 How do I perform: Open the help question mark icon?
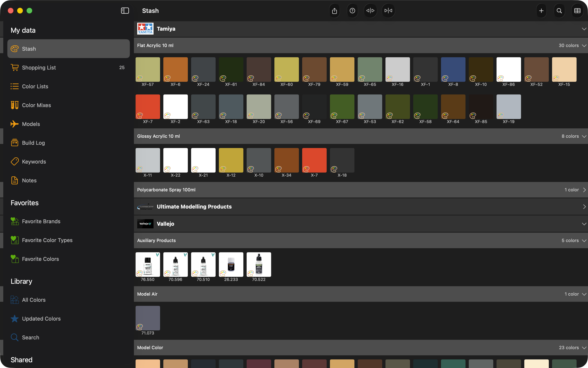[x=352, y=11]
